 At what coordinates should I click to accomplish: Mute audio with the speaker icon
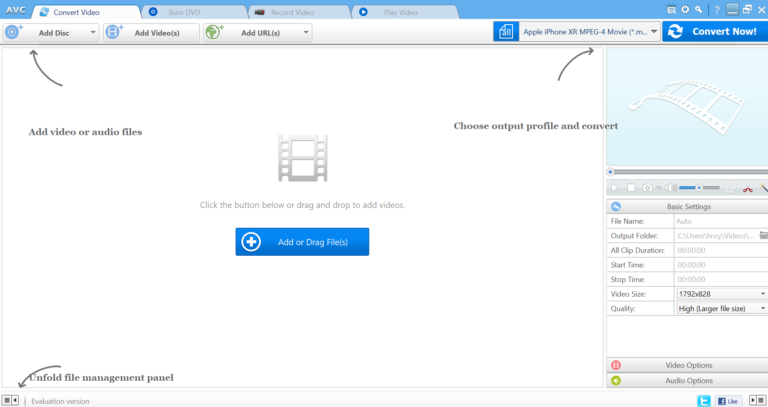[x=671, y=187]
